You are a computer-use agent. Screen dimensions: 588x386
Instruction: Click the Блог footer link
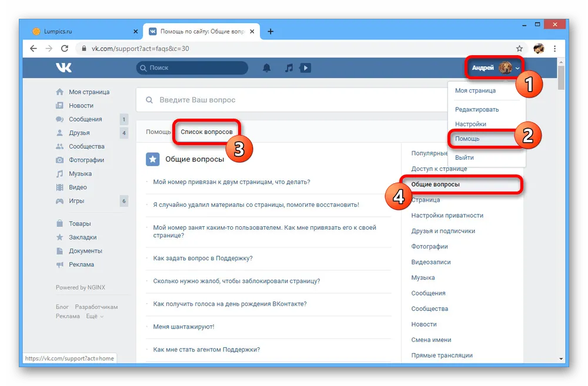(x=62, y=307)
